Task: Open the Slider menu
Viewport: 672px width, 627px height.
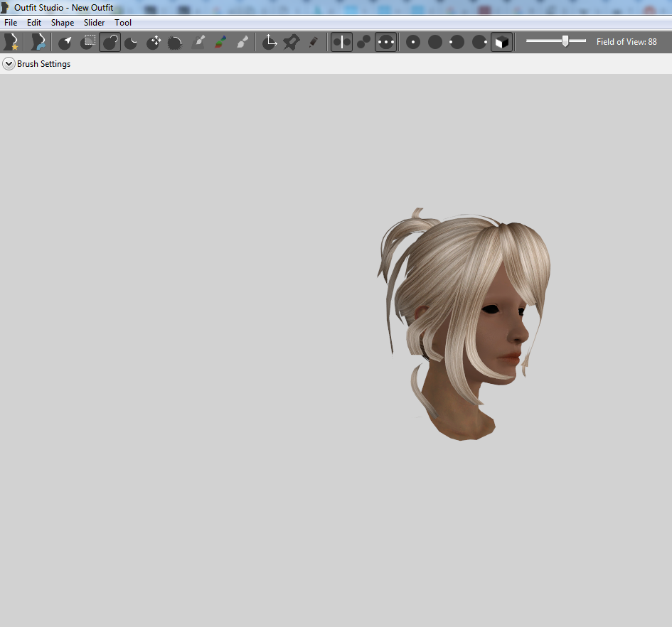Action: [95, 23]
